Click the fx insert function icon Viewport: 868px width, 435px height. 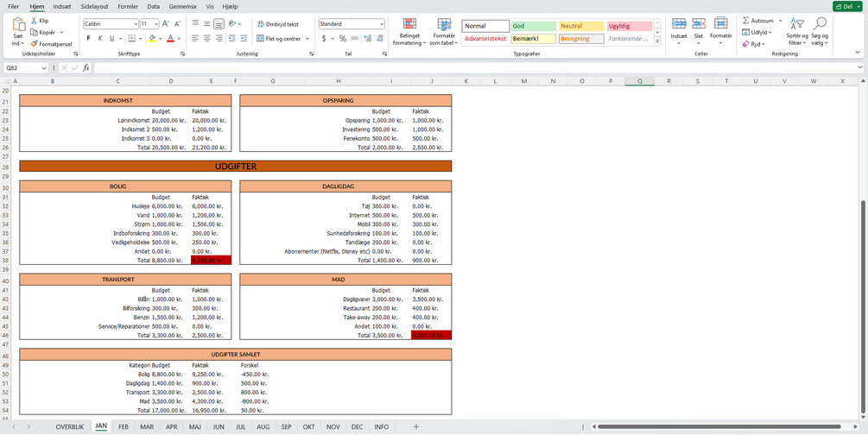[x=86, y=67]
